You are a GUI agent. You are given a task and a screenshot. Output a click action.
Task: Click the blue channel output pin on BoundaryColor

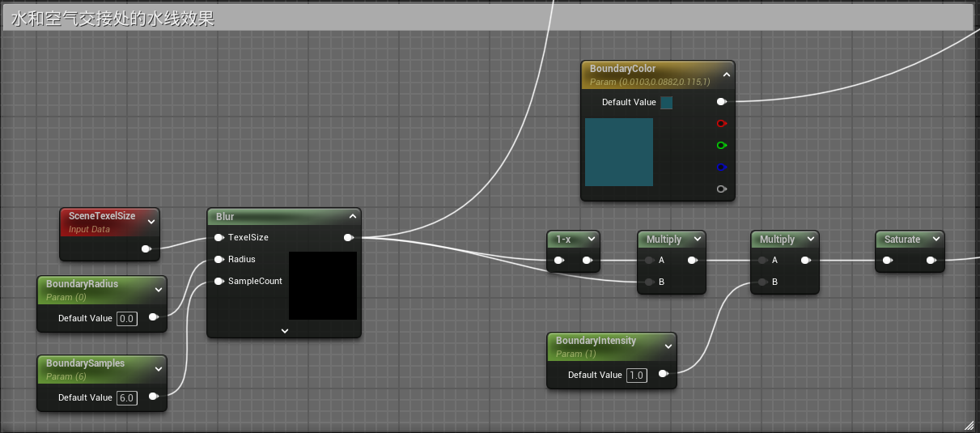[x=721, y=168]
